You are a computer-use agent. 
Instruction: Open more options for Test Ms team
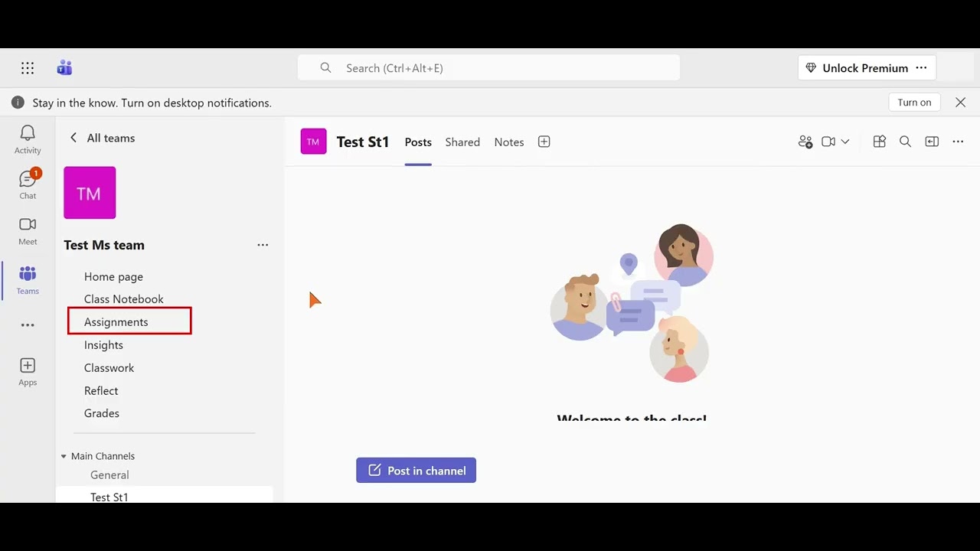[x=263, y=245]
